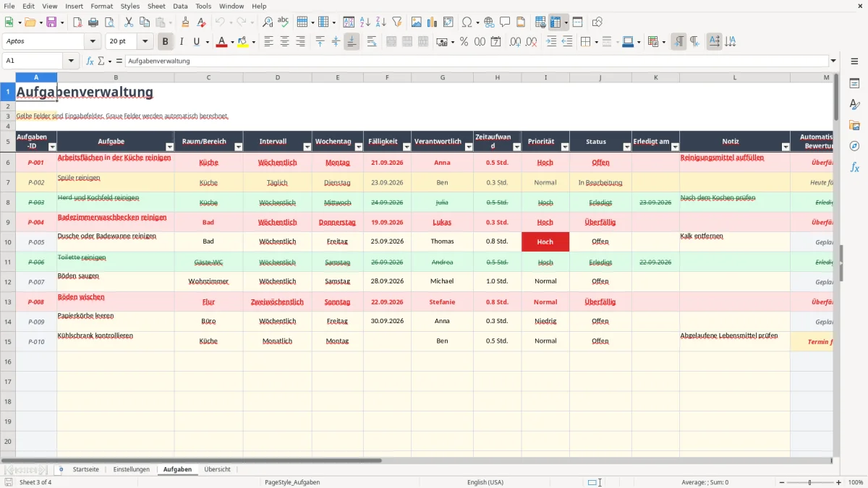Sort ascending A to Z
The width and height of the screenshot is (868, 488).
365,22
